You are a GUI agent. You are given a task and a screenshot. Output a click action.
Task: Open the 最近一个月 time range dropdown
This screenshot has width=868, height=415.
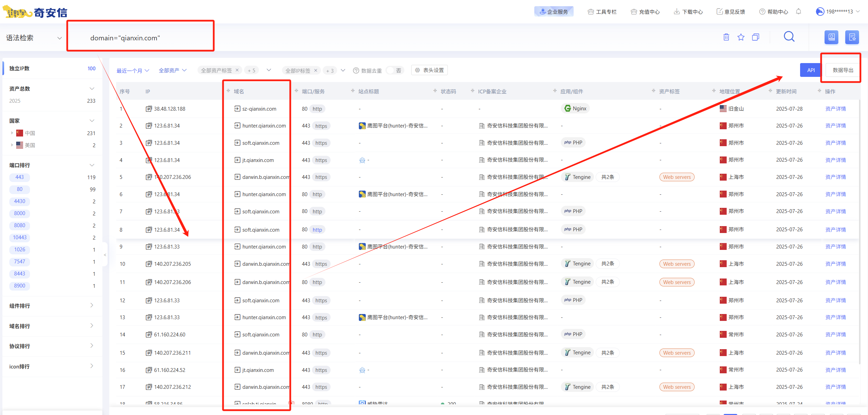click(x=133, y=71)
